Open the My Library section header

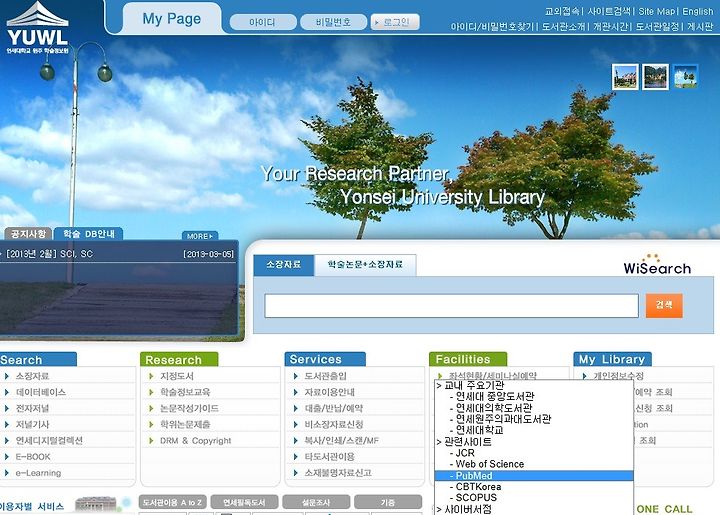coord(613,359)
